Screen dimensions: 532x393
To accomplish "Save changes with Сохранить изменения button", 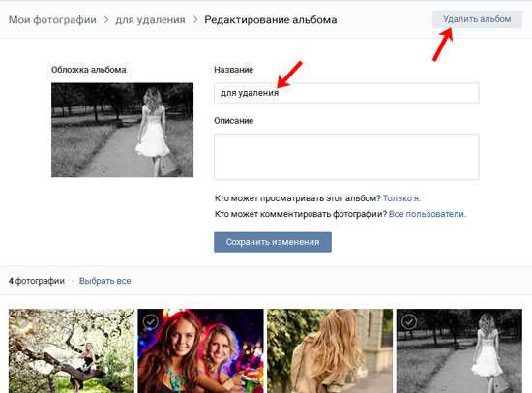I will [273, 242].
